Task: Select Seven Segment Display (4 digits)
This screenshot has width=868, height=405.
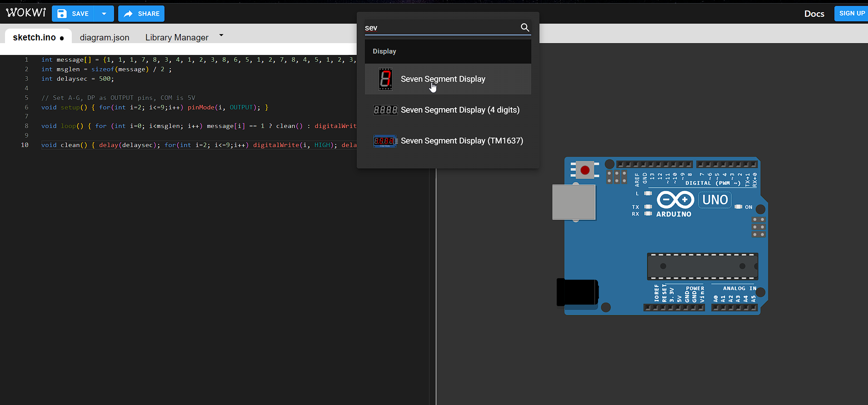Action: (x=460, y=110)
